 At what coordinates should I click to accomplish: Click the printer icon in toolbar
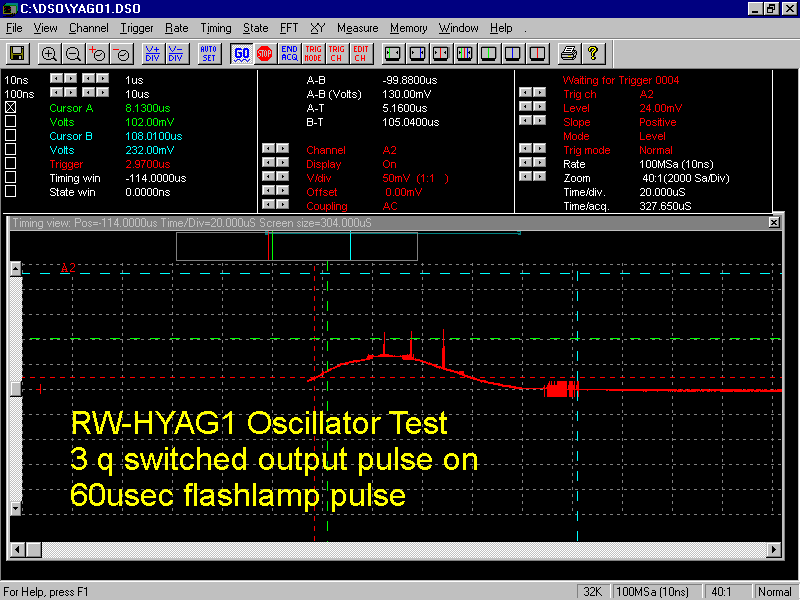coord(568,53)
